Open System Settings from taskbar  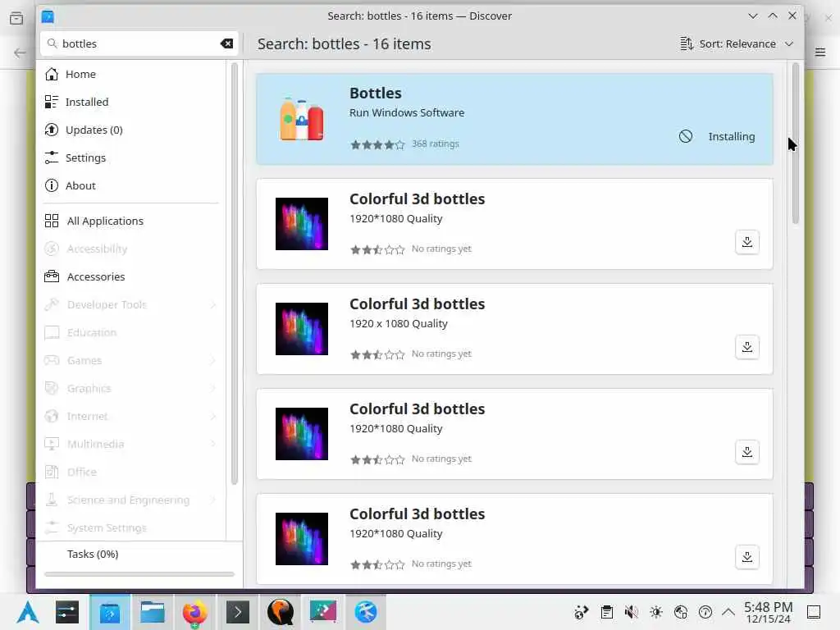[67, 612]
